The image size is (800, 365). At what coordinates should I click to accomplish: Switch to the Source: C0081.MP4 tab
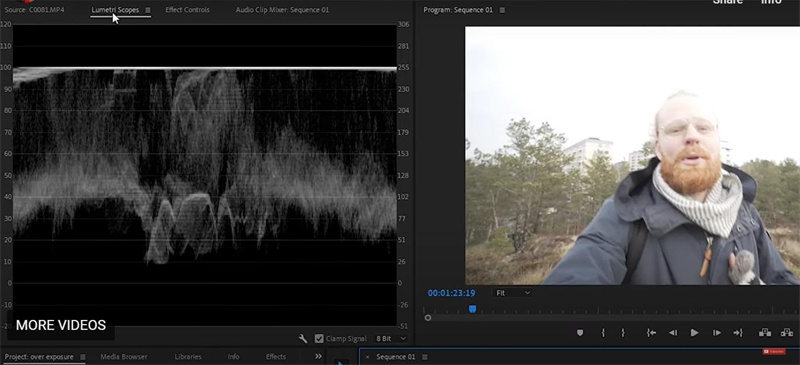click(34, 10)
